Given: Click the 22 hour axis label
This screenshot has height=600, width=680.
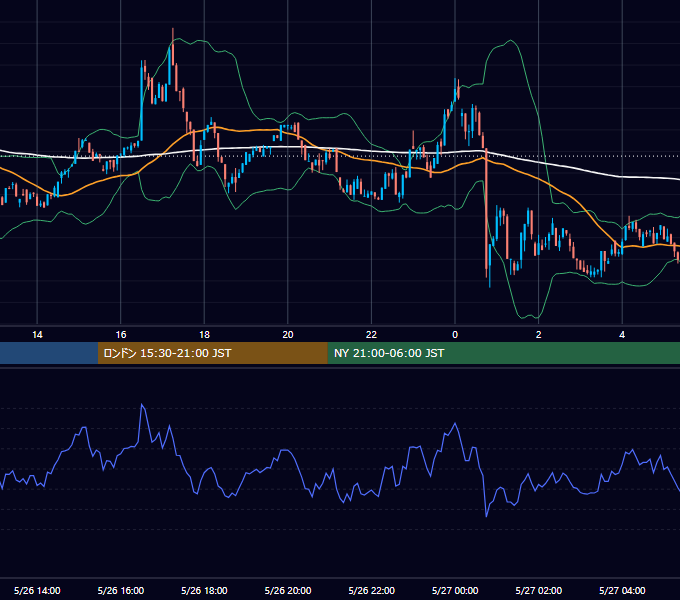Looking at the screenshot, I should pos(371,335).
